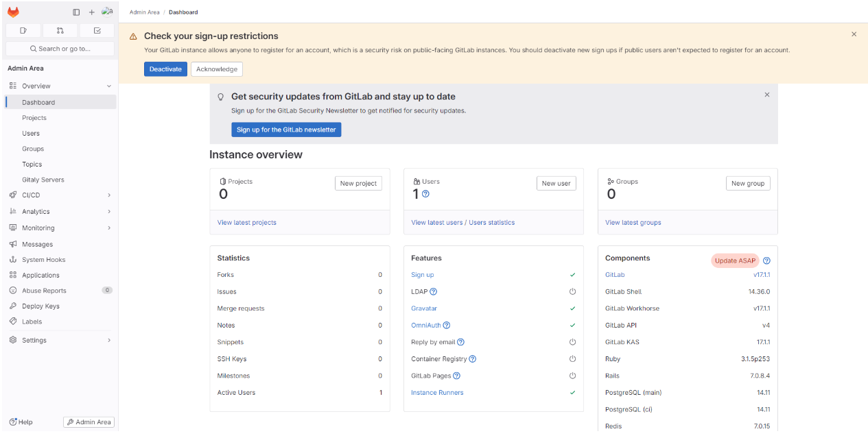
Task: Open the to-do list shortcut icon
Action: click(97, 30)
